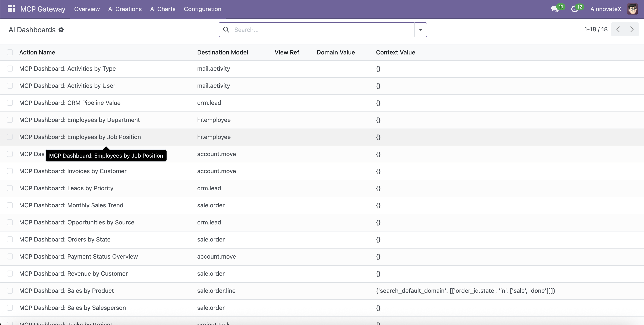Open the AI Creations menu
This screenshot has height=325, width=644.
click(125, 9)
